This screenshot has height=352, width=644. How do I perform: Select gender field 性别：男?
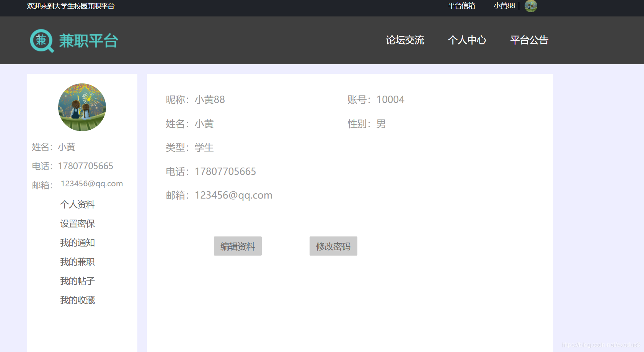(367, 124)
